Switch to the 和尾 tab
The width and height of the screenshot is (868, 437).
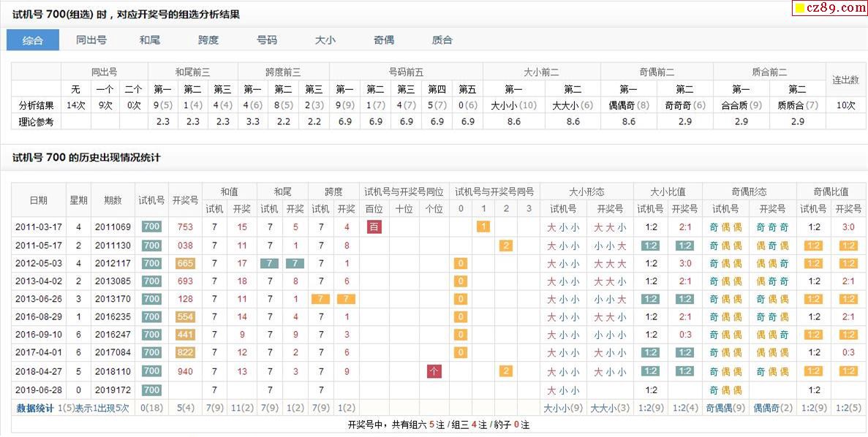click(x=149, y=40)
